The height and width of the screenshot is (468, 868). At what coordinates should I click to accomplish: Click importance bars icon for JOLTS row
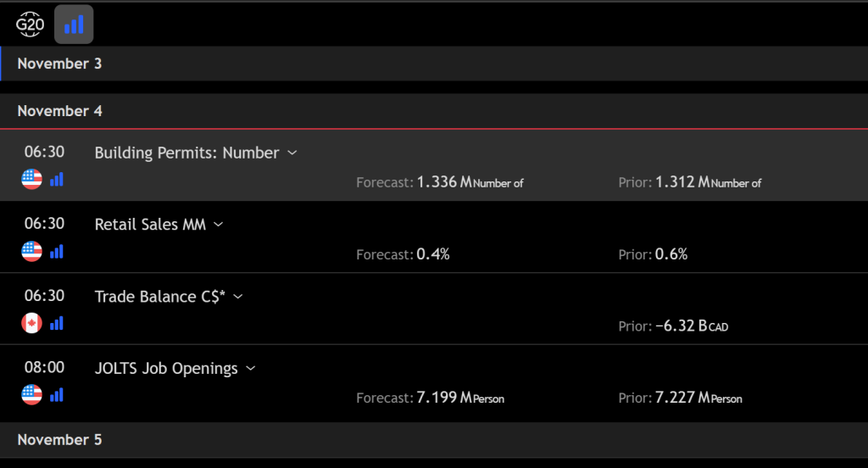(x=57, y=395)
